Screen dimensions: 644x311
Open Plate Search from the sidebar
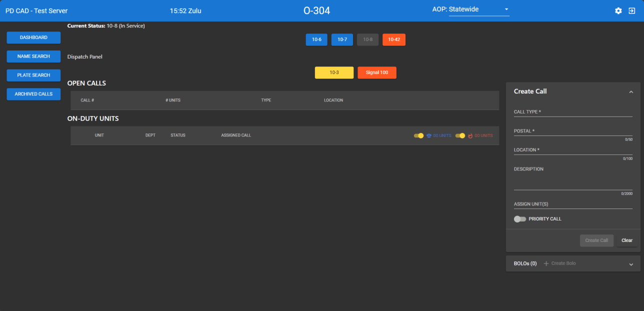coord(33,75)
